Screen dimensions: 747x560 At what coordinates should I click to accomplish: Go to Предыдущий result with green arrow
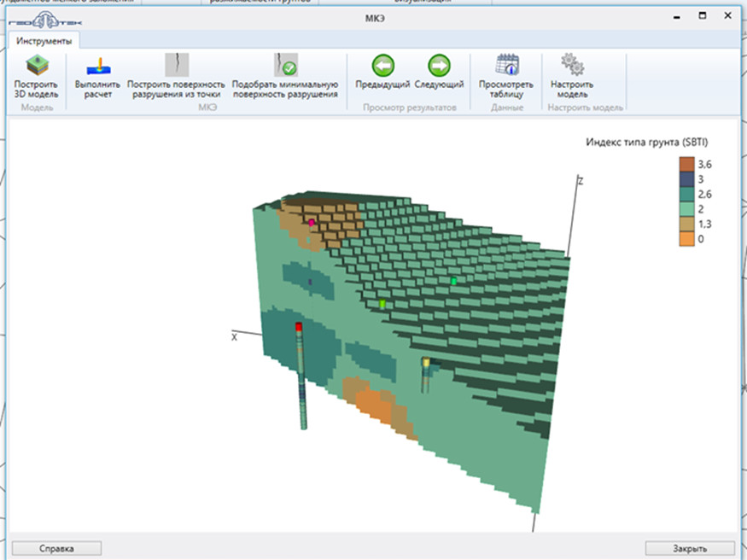(x=382, y=66)
